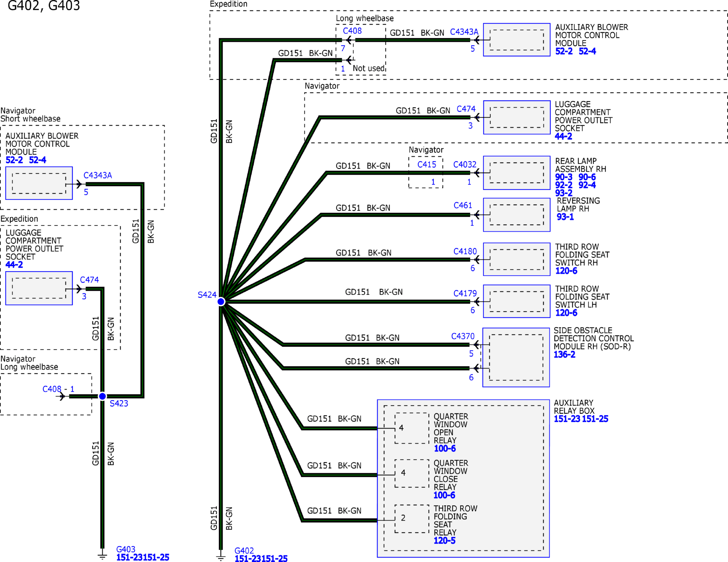Select the Third Row Folding Seat Relay pin 2 box
Image resolution: width=728 pixels, height=562 pixels.
[x=412, y=519]
